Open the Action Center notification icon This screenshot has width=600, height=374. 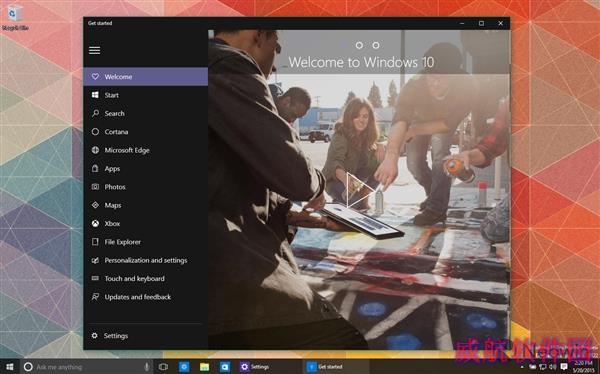[564, 367]
